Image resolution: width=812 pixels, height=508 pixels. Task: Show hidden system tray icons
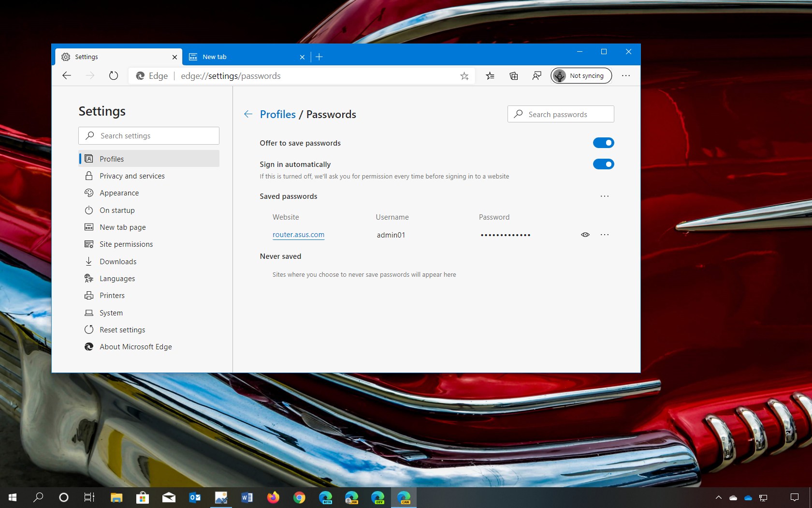pos(719,497)
